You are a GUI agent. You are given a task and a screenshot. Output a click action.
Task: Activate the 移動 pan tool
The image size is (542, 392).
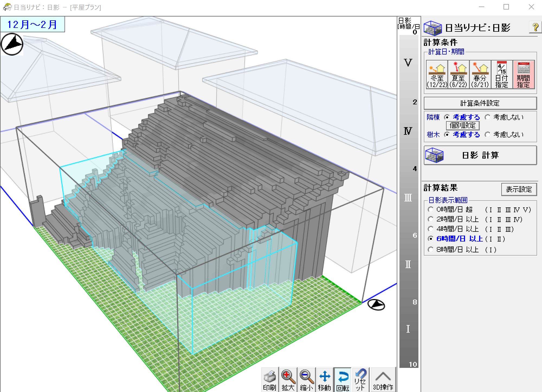324,380
